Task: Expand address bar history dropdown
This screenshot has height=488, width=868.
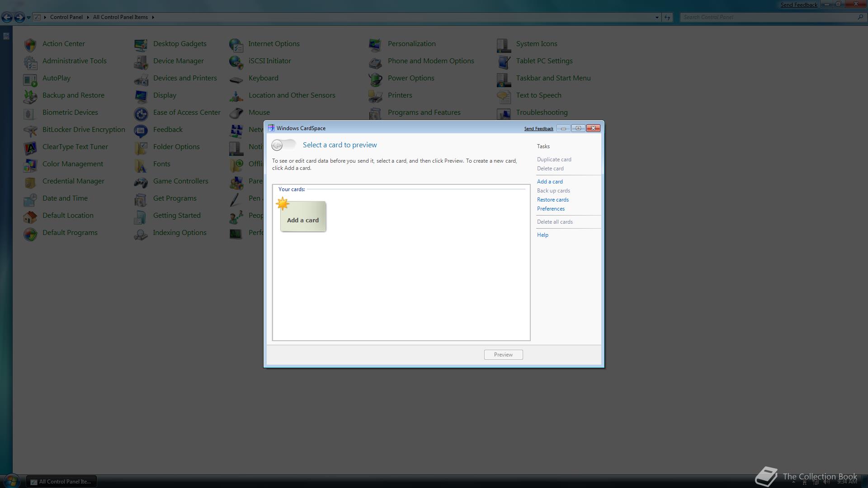Action: coord(656,17)
